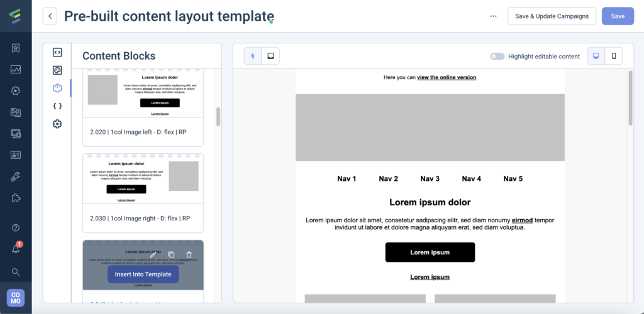Image resolution: width=644 pixels, height=314 pixels.
Task: Click the 'Lorem ipsum dolor' preview heading
Action: [430, 202]
